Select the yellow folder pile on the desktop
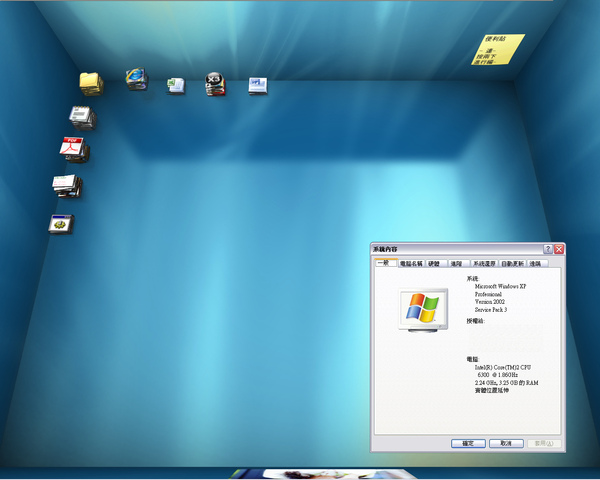The image size is (600, 480). 91,83
